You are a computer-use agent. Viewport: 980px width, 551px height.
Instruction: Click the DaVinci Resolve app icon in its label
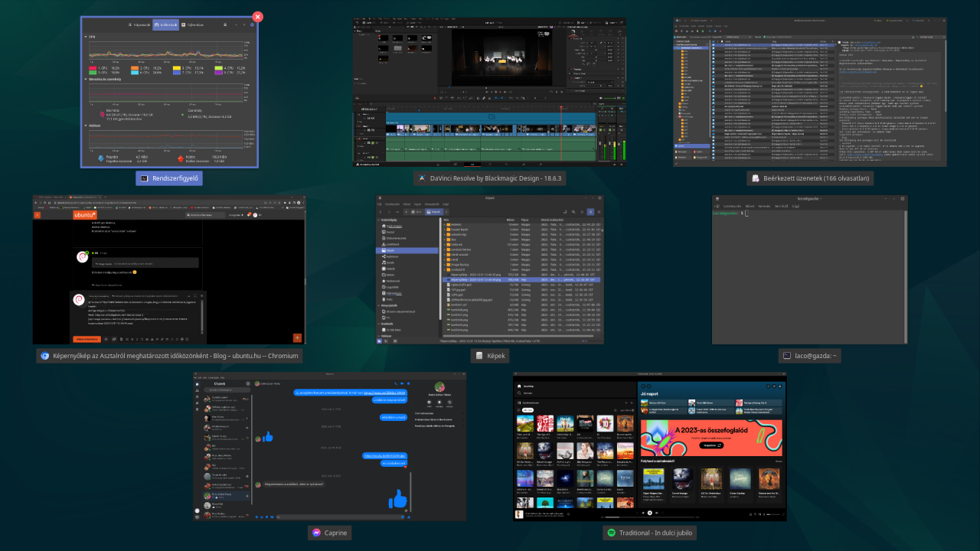click(x=421, y=178)
